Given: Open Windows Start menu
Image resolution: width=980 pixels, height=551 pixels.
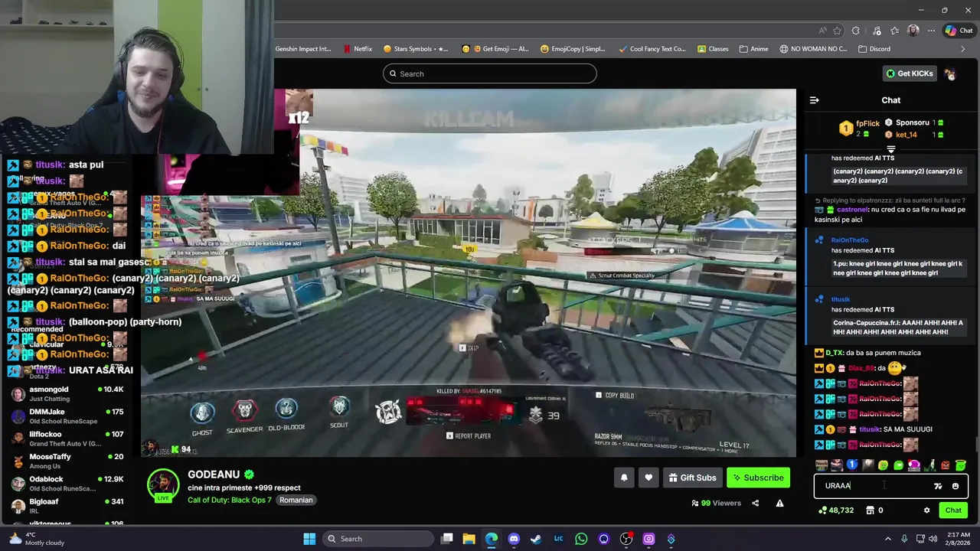Looking at the screenshot, I should click(309, 539).
